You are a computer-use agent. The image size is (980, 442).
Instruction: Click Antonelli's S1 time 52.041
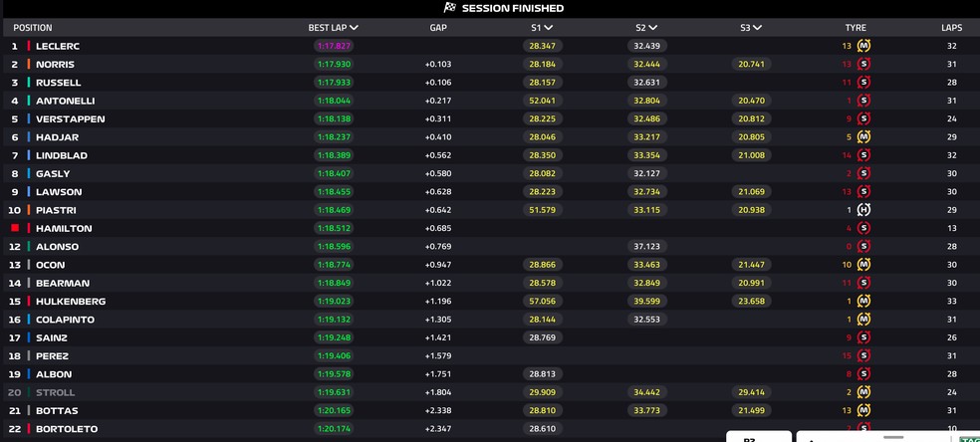(x=542, y=101)
